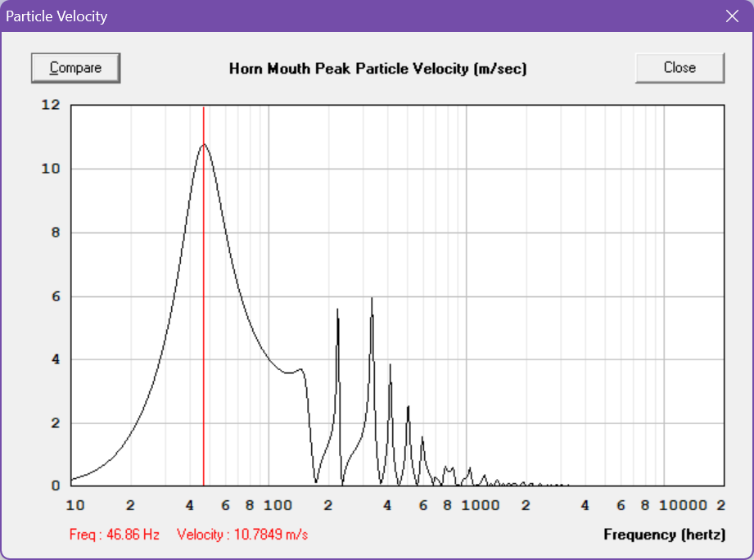
Task: Click the x-axis label 1000
Action: coord(481,505)
